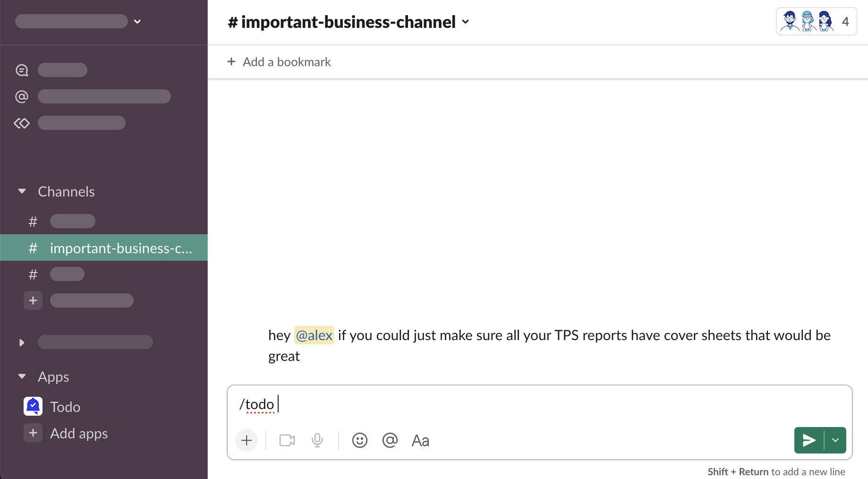Screen dimensions: 868x479
Task: Click the Add apps sidebar item
Action: 78,433
